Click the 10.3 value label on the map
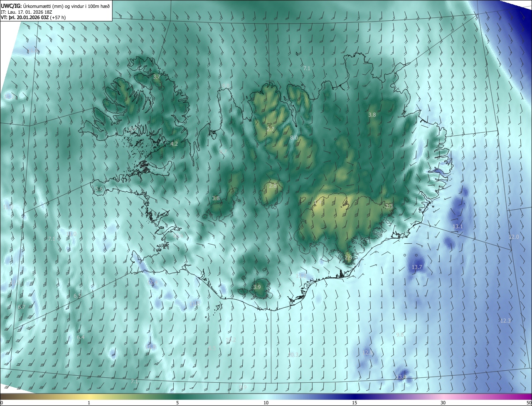 click(293, 355)
